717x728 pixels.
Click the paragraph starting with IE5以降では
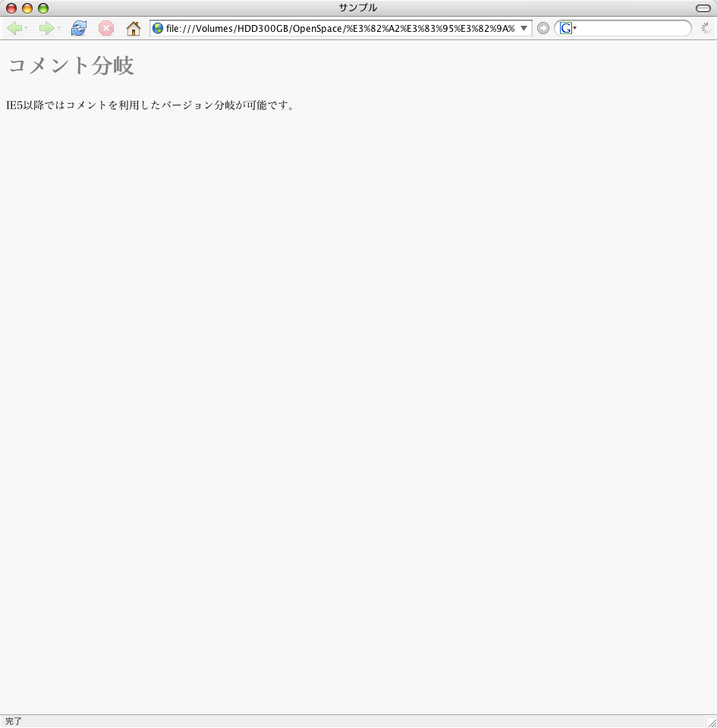pyautogui.click(x=150, y=105)
